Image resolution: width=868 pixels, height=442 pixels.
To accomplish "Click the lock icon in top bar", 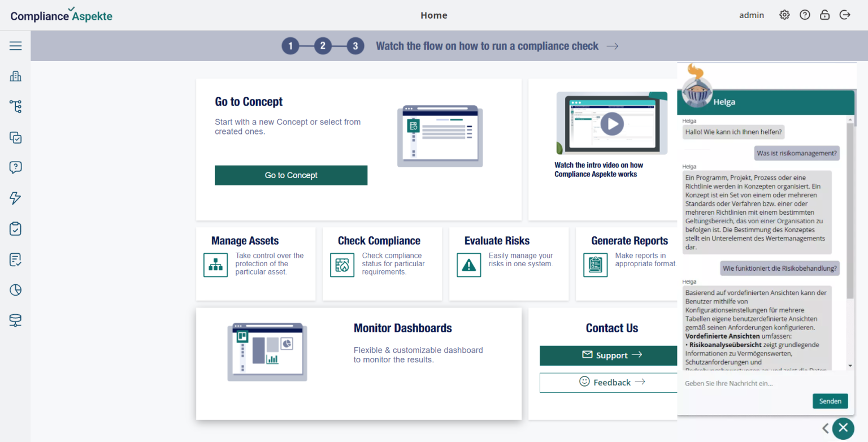I will point(824,15).
